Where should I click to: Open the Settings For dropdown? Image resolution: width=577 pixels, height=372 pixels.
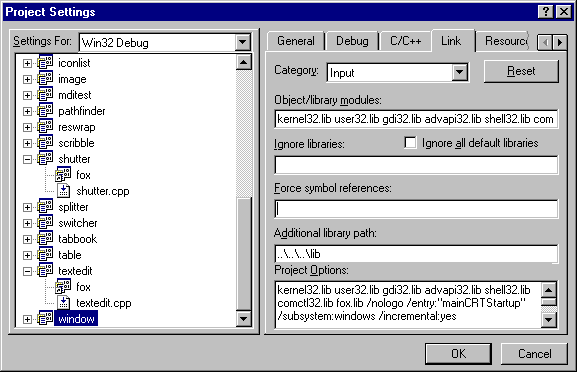pyautogui.click(x=243, y=42)
